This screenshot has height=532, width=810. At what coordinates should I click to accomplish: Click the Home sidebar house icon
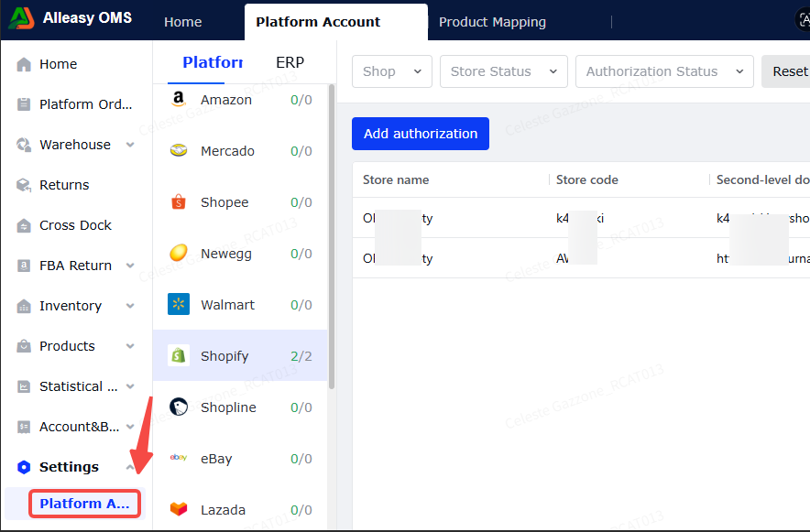pyautogui.click(x=24, y=64)
